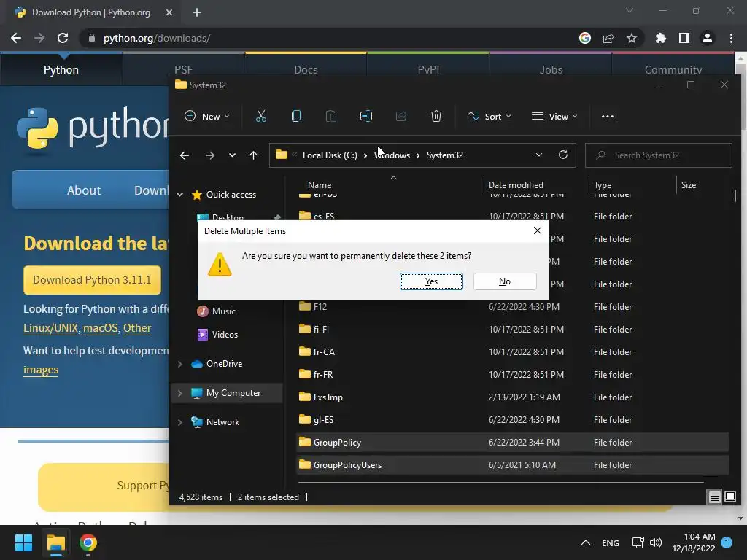747x560 pixels.
Task: Click the share page icon in address bar
Action: pyautogui.click(x=608, y=38)
